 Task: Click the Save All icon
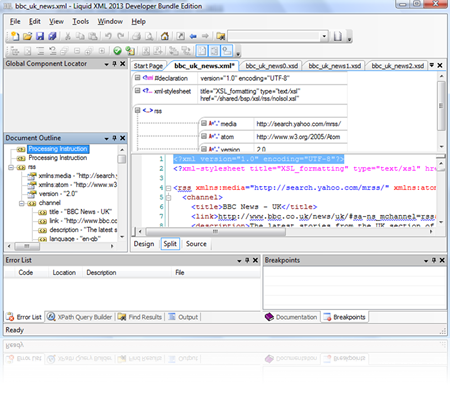pos(52,36)
